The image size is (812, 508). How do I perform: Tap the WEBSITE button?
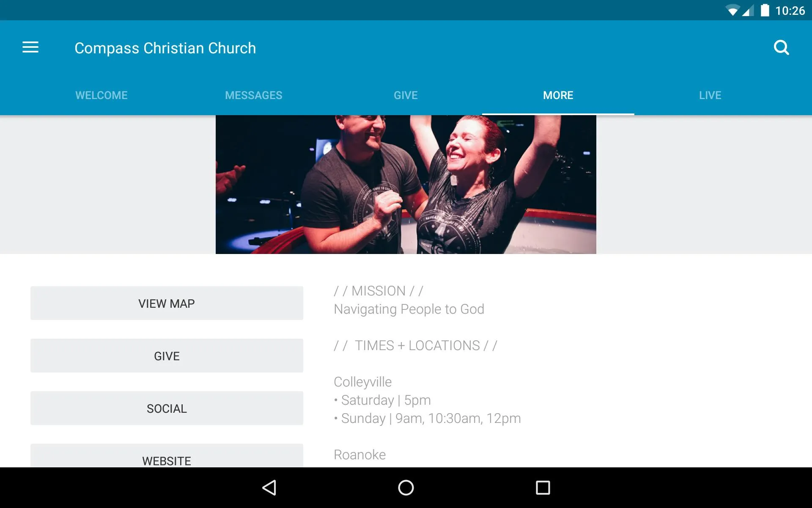pos(167,456)
